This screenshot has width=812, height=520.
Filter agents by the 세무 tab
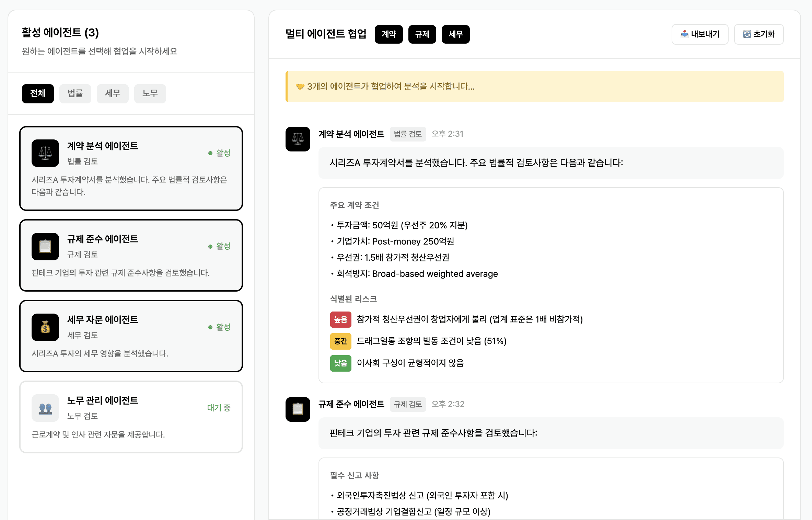pyautogui.click(x=113, y=93)
